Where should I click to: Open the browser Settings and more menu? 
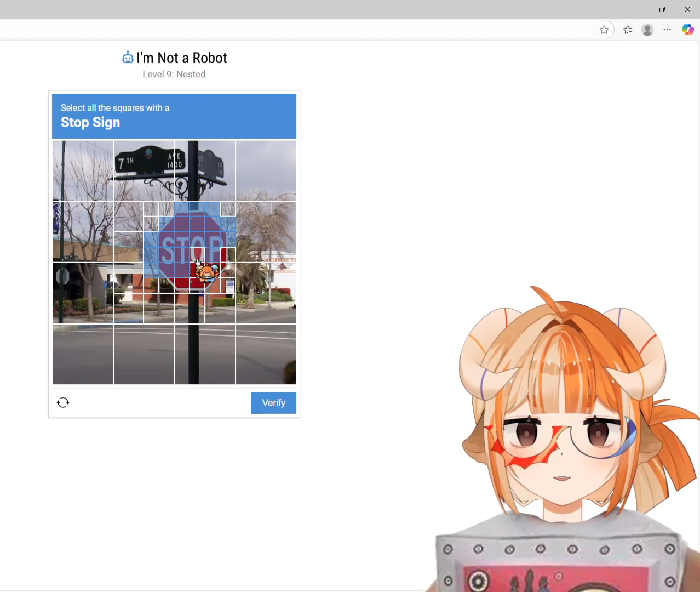coord(667,30)
